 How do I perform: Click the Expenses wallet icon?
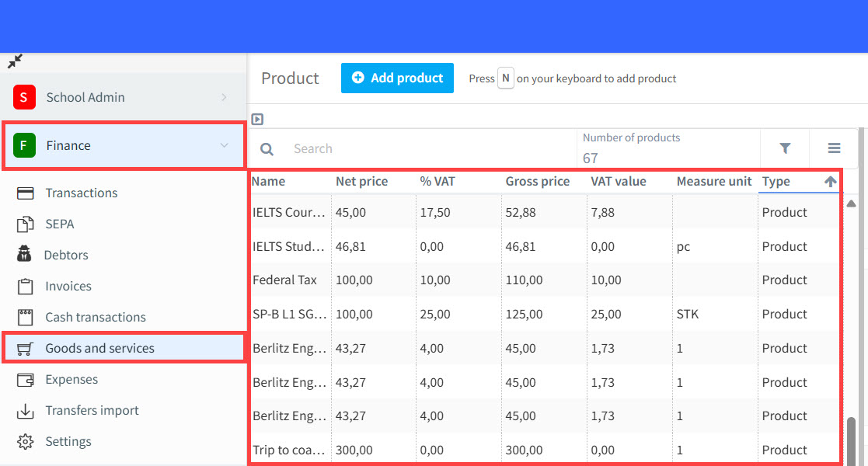pyautogui.click(x=26, y=380)
